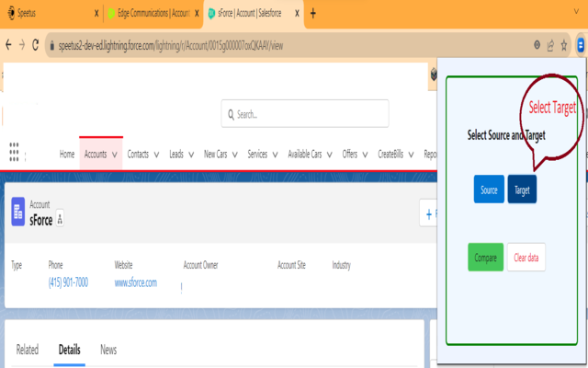This screenshot has width=588, height=368.
Task: Open the Leads navigation tab
Action: (176, 154)
